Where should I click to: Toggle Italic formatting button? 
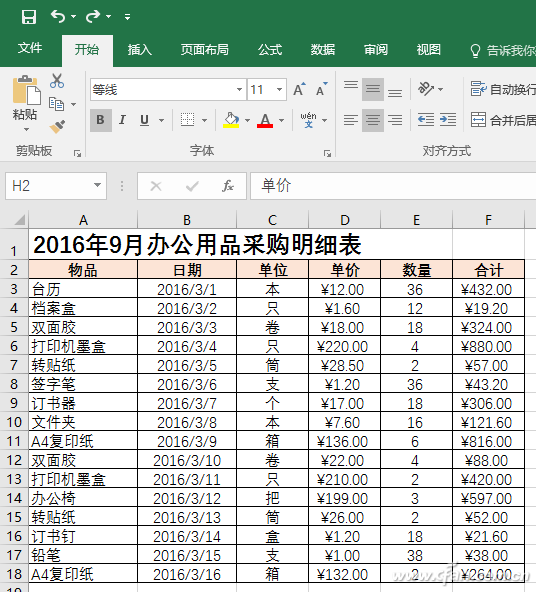pyautogui.click(x=122, y=120)
